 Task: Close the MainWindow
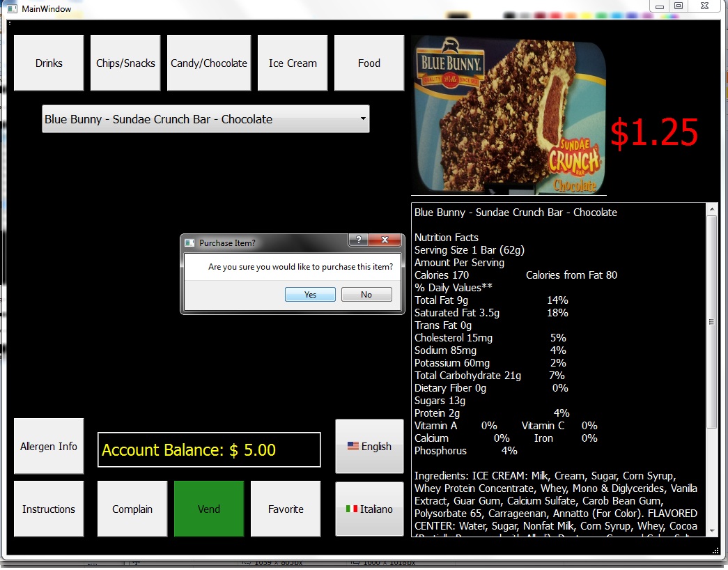click(704, 6)
